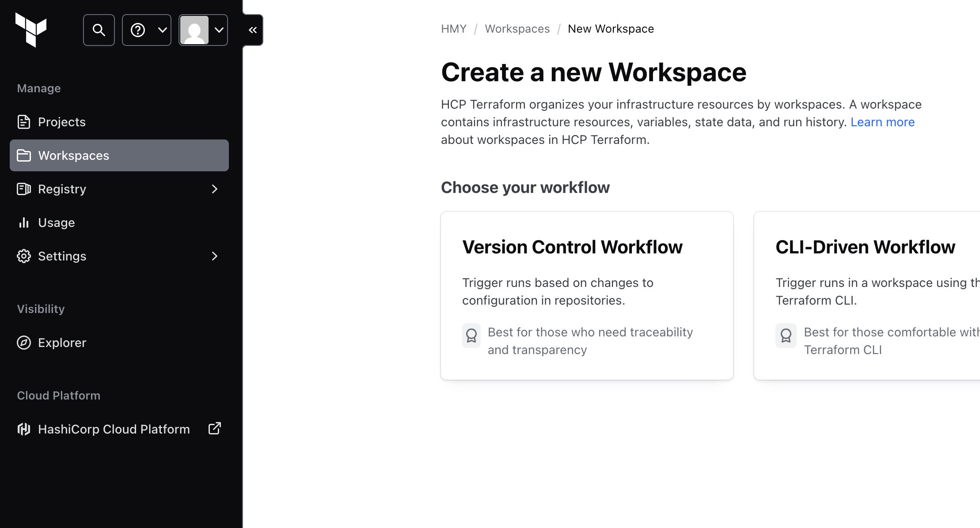Screen dimensions: 980x528
Task: Click 'Best for those comfortable' text
Action: 892,341
